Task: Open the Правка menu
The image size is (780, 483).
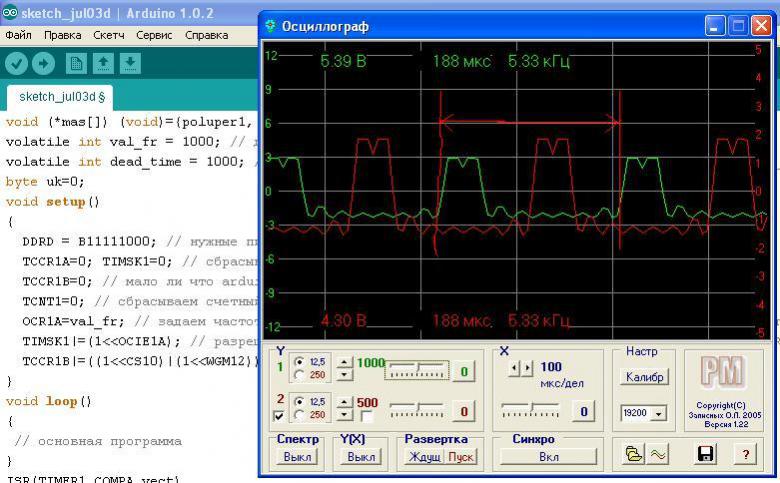Action: coord(63,35)
